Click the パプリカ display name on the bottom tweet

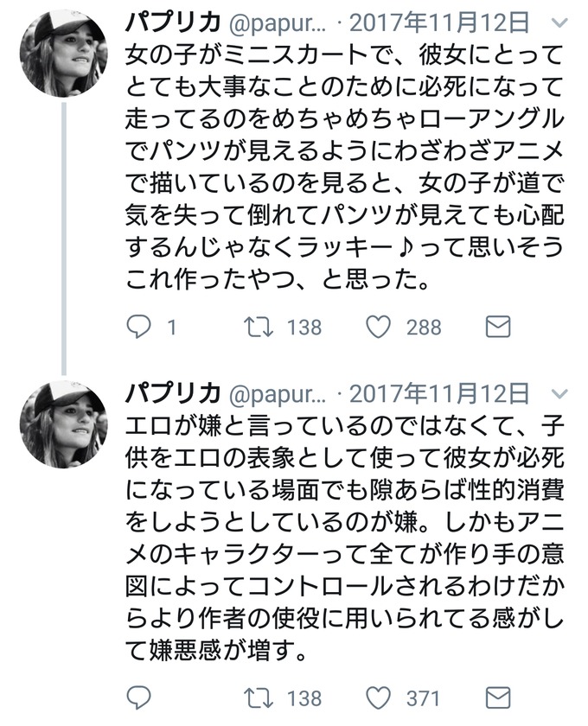pyautogui.click(x=173, y=395)
